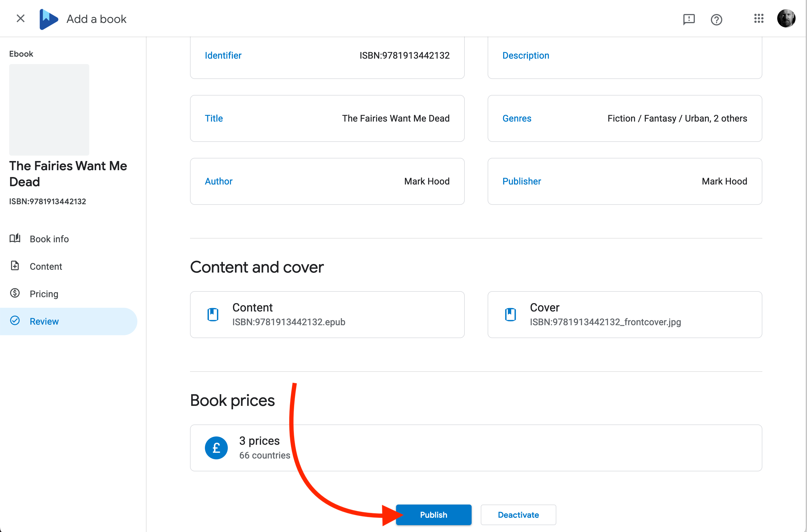Close the Add a book dialog
The width and height of the screenshot is (807, 532).
pos(21,19)
